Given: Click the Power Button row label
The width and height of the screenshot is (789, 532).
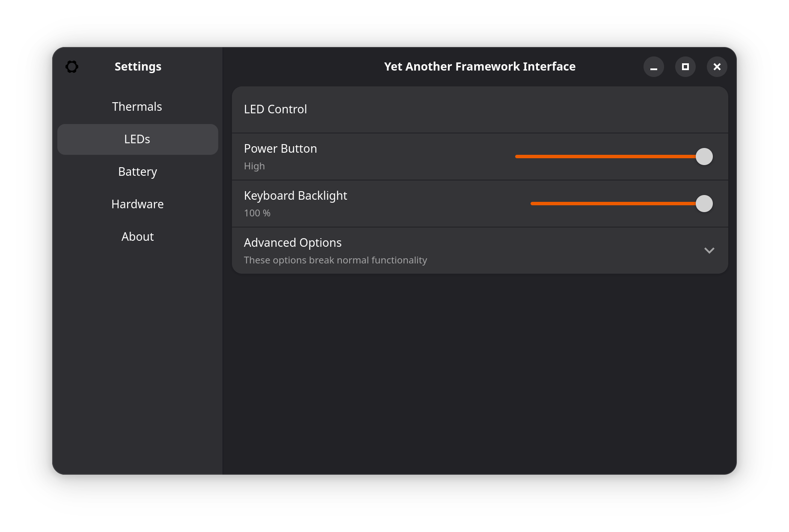Looking at the screenshot, I should (x=280, y=148).
